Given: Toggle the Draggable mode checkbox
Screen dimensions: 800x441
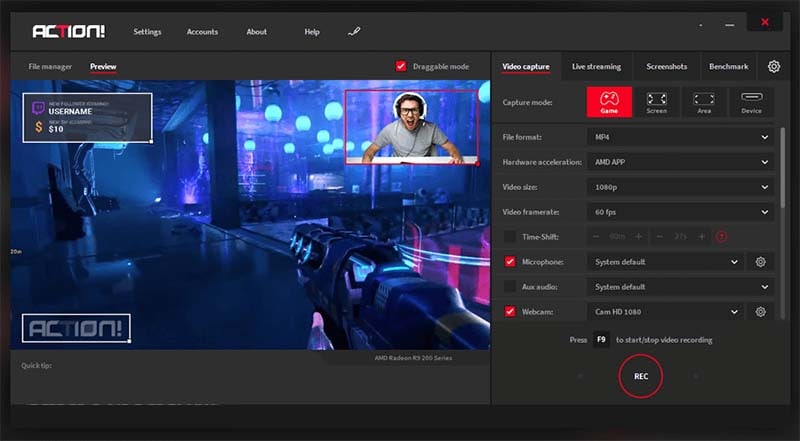Looking at the screenshot, I should point(401,66).
